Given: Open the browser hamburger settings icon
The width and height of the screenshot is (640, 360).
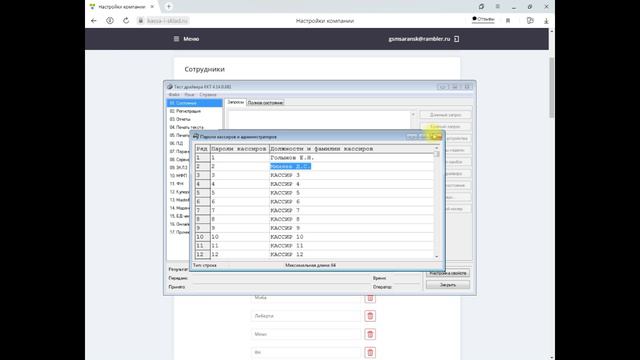Looking at the screenshot, I should 498,7.
